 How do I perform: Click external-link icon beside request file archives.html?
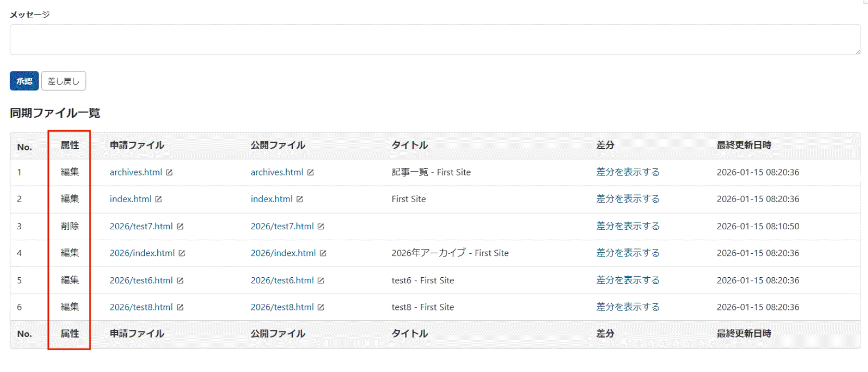coord(169,172)
